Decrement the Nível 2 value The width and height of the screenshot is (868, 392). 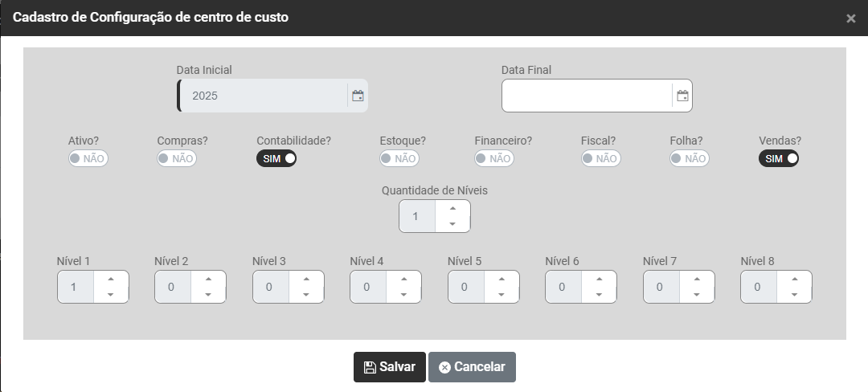click(208, 294)
